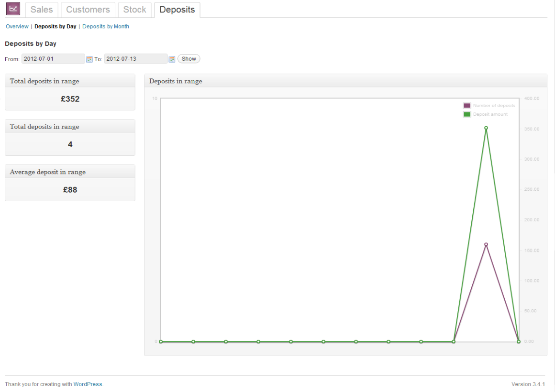Click the green Deposit amount swatch
The image size is (555, 392).
point(467,114)
